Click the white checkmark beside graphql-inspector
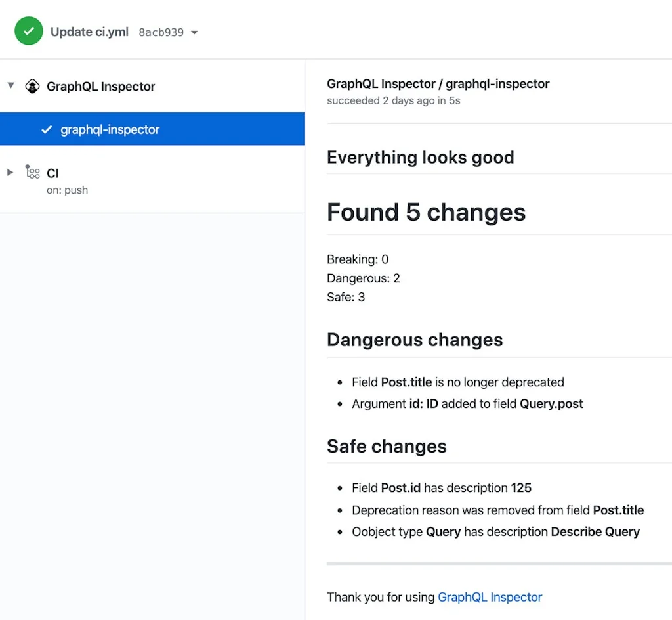This screenshot has height=620, width=672. coord(47,129)
